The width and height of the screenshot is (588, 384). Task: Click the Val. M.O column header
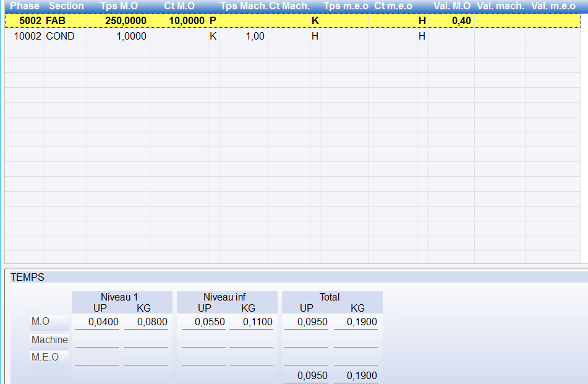click(x=452, y=6)
